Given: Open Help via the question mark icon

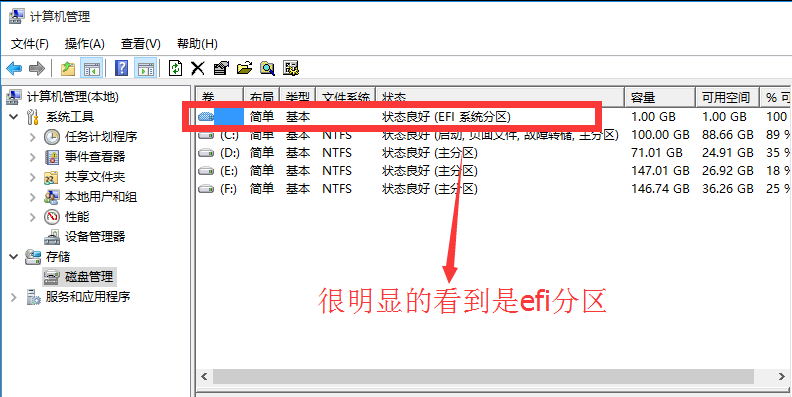Looking at the screenshot, I should coord(121,68).
